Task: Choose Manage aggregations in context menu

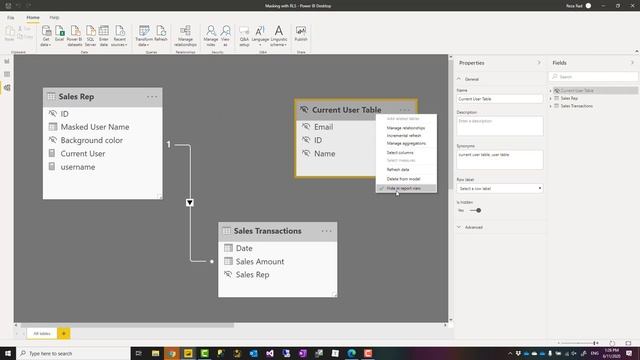Action: point(406,143)
